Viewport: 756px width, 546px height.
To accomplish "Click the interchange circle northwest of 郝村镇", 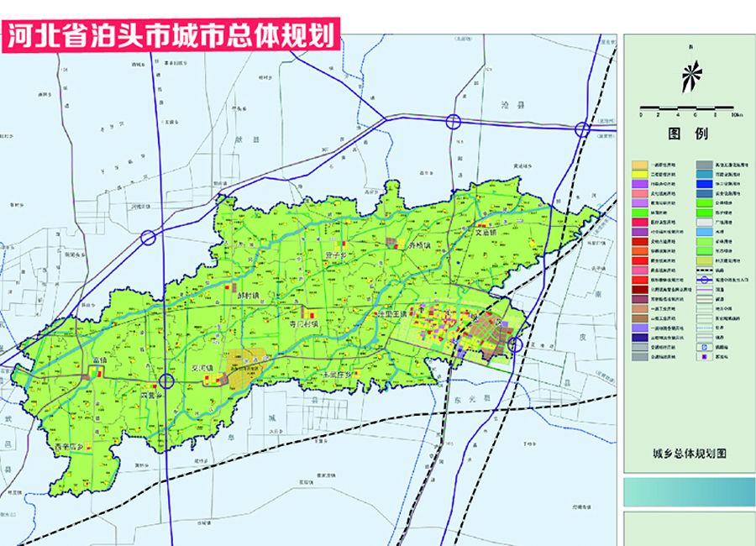I will point(148,238).
